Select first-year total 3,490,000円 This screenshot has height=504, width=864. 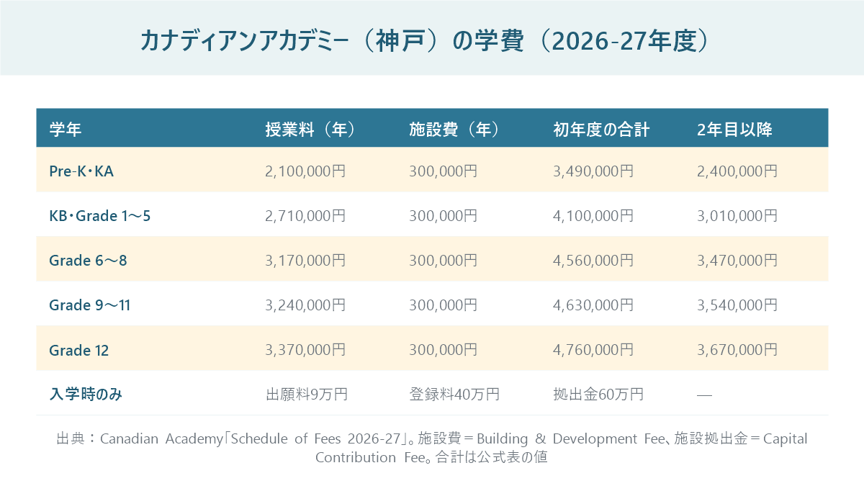(x=593, y=171)
